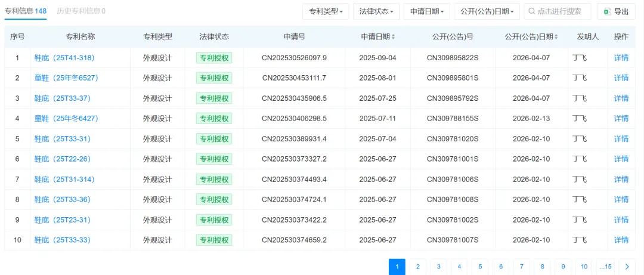Sort by 公开(公告)日期 column arrows
The height and width of the screenshot is (275, 644).
[556, 37]
